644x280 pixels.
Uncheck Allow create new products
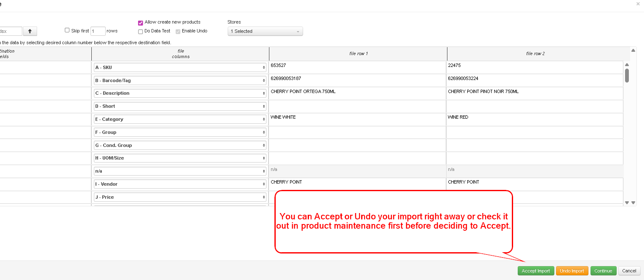click(141, 23)
